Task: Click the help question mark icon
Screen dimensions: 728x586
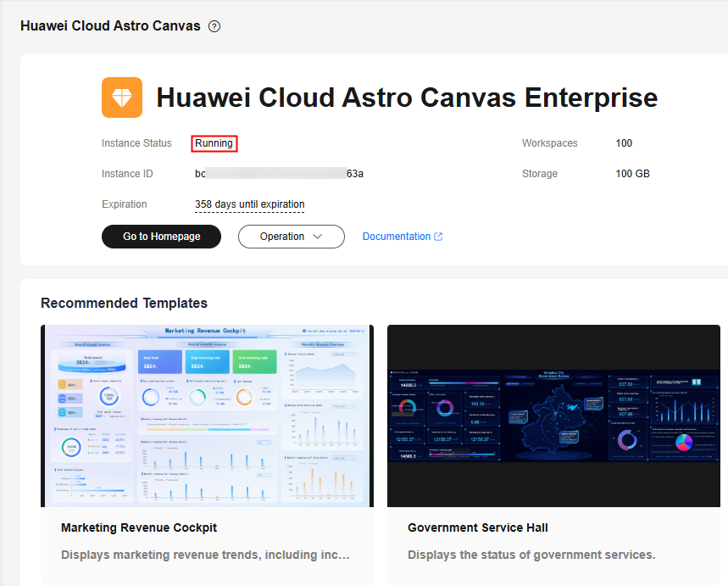Action: pyautogui.click(x=214, y=26)
